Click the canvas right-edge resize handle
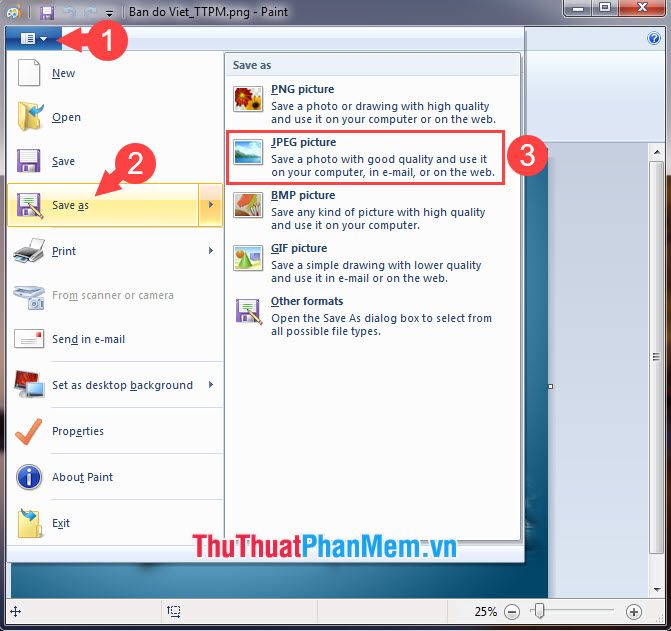 [x=551, y=386]
